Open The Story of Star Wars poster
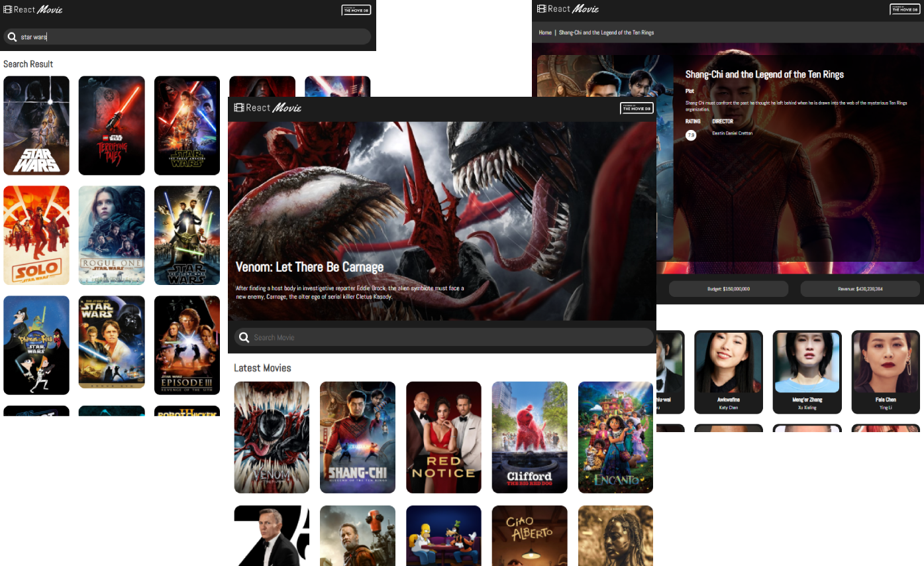This screenshot has height=566, width=924. point(111,342)
